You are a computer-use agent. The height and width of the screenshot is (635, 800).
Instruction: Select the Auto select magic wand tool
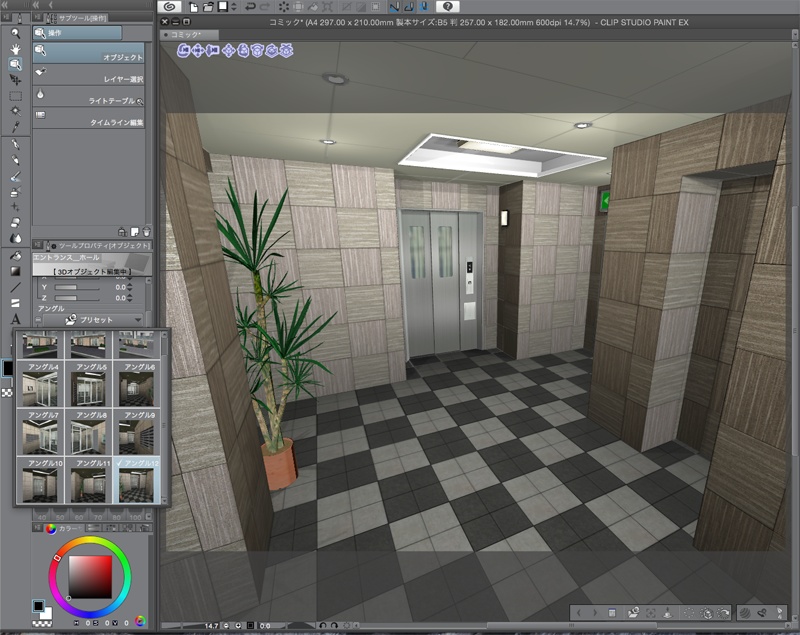point(16,111)
